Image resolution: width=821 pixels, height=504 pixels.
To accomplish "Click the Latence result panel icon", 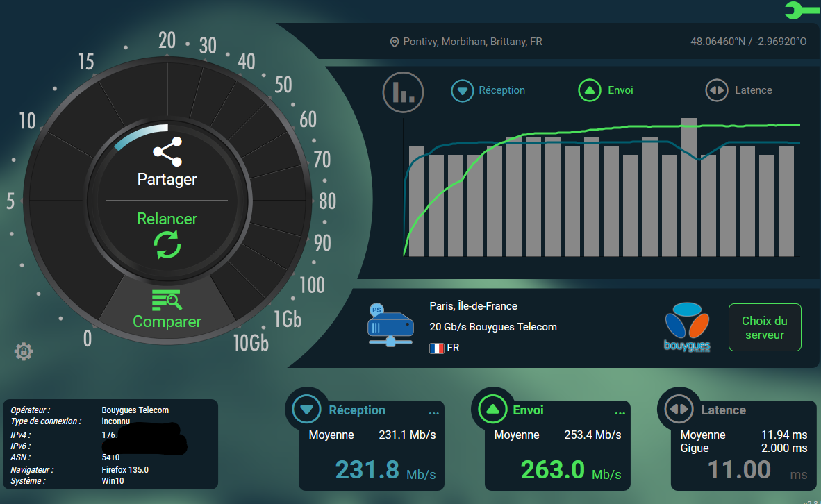I will (679, 410).
